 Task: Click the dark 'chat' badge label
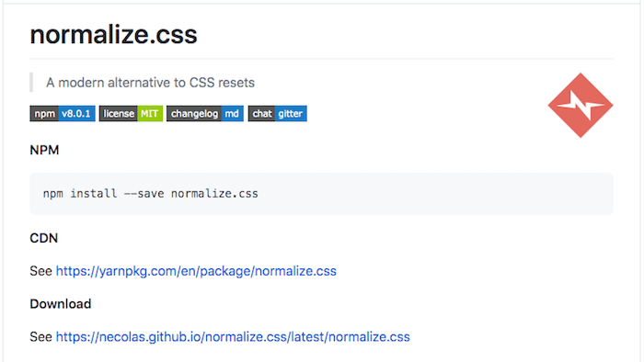coord(261,114)
